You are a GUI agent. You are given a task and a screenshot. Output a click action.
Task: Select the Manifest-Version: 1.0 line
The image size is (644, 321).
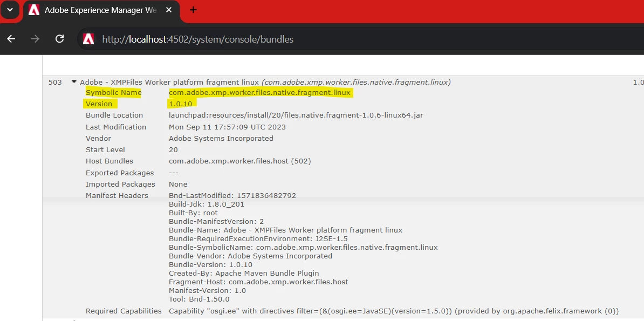click(207, 291)
